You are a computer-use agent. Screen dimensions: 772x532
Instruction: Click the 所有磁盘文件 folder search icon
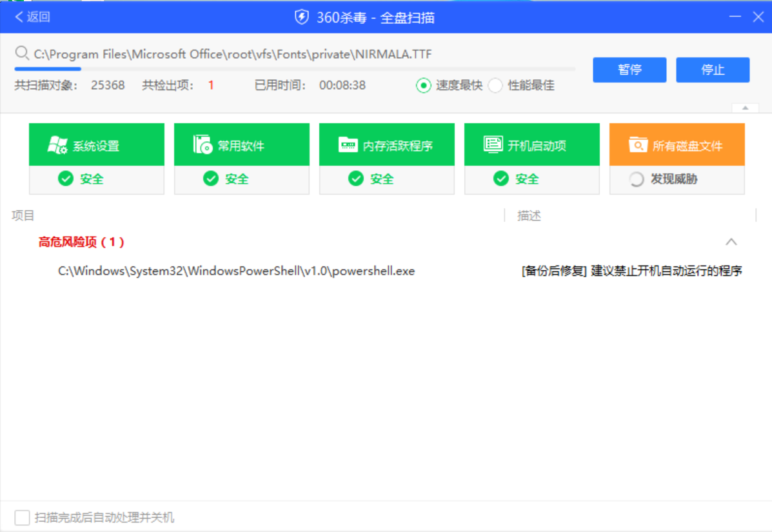638,144
